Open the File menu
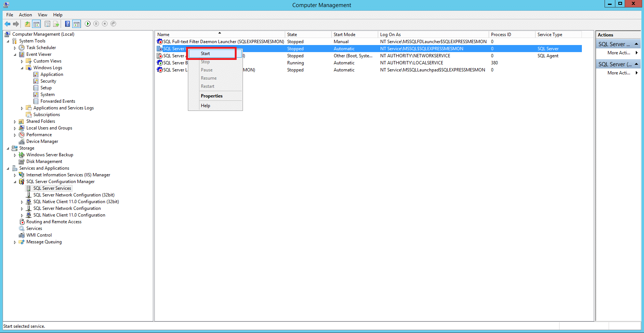This screenshot has height=333, width=644. tap(10, 15)
